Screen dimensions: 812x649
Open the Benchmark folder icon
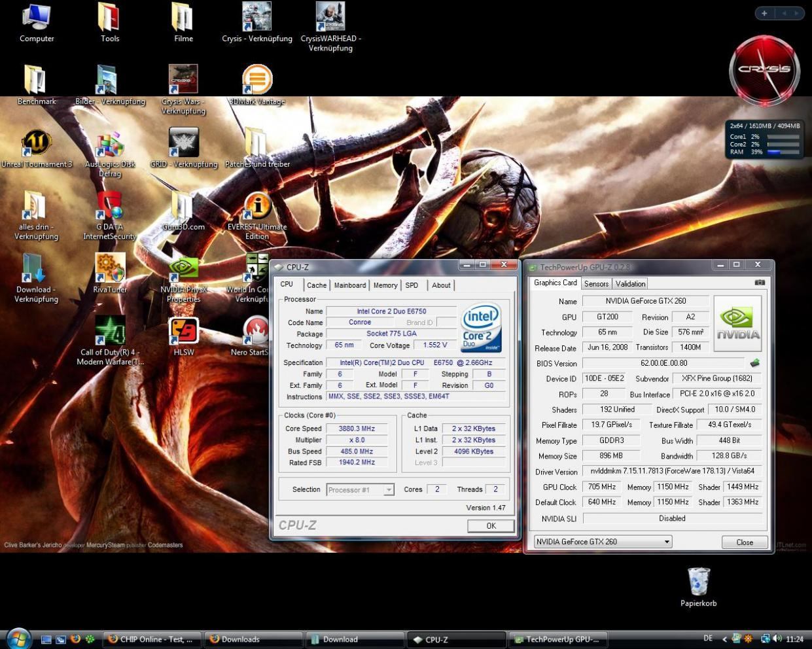37,85
